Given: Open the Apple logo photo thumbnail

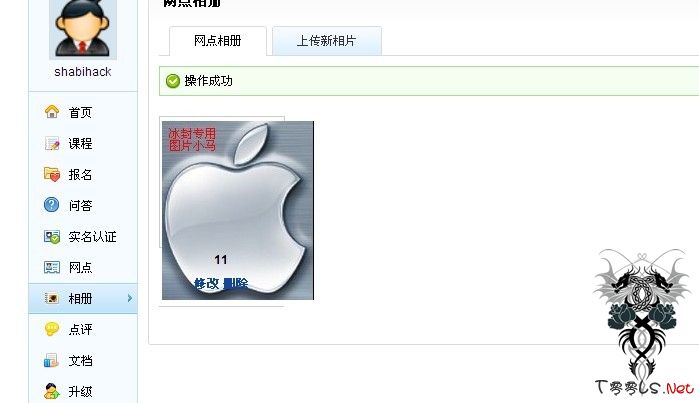Looking at the screenshot, I should [x=238, y=210].
